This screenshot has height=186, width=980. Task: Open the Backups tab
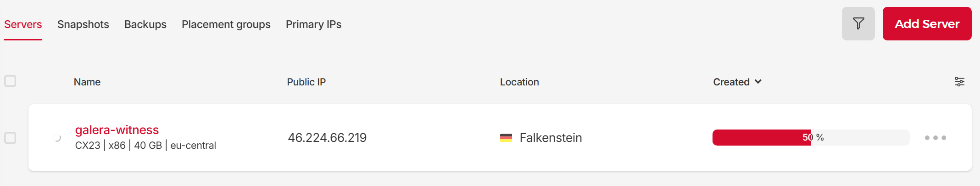coord(145,24)
